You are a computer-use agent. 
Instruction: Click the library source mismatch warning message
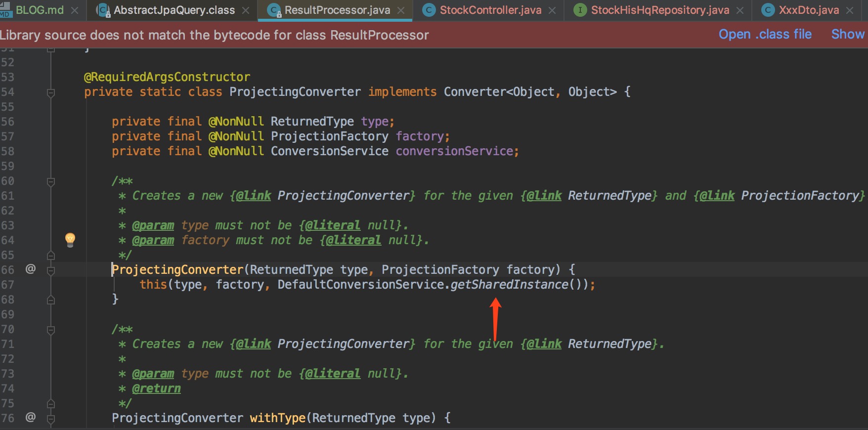click(215, 35)
